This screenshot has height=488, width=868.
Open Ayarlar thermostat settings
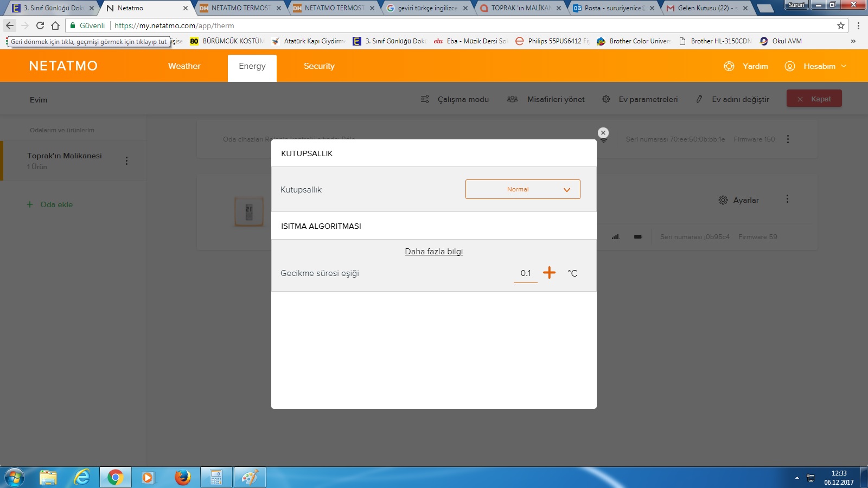739,200
